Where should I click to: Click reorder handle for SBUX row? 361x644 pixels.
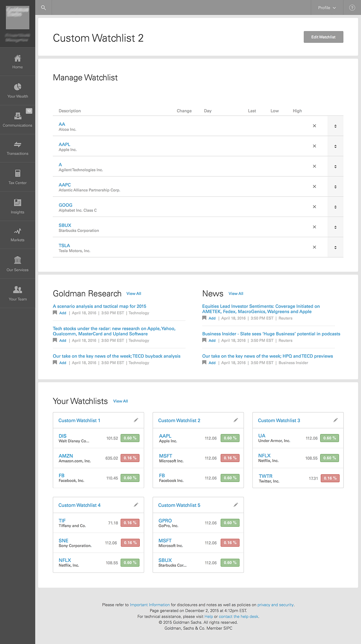(335, 227)
